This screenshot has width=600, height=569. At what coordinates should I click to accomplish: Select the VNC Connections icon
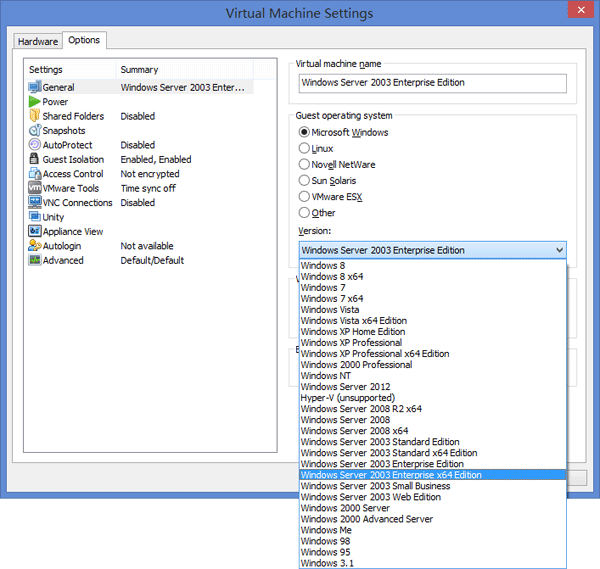[34, 202]
